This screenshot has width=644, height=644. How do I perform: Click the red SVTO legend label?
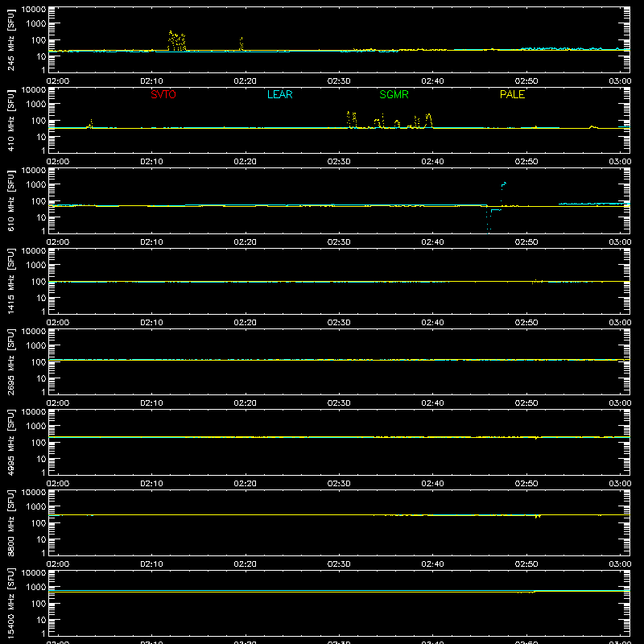tap(163, 94)
